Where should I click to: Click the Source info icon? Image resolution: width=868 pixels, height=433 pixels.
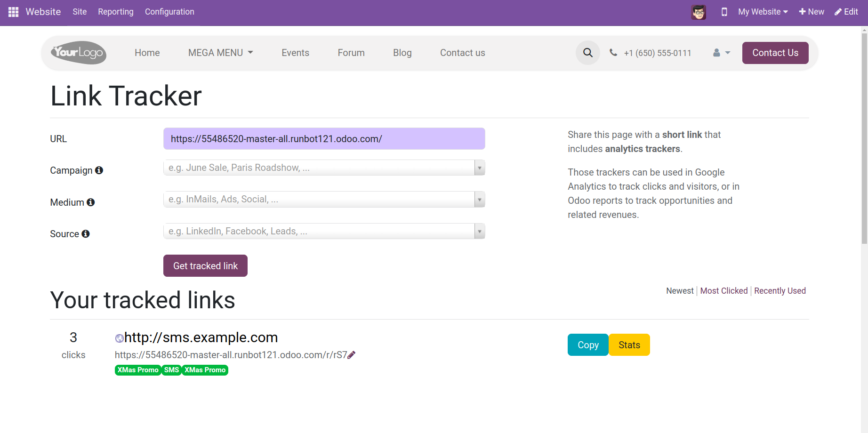86,234
